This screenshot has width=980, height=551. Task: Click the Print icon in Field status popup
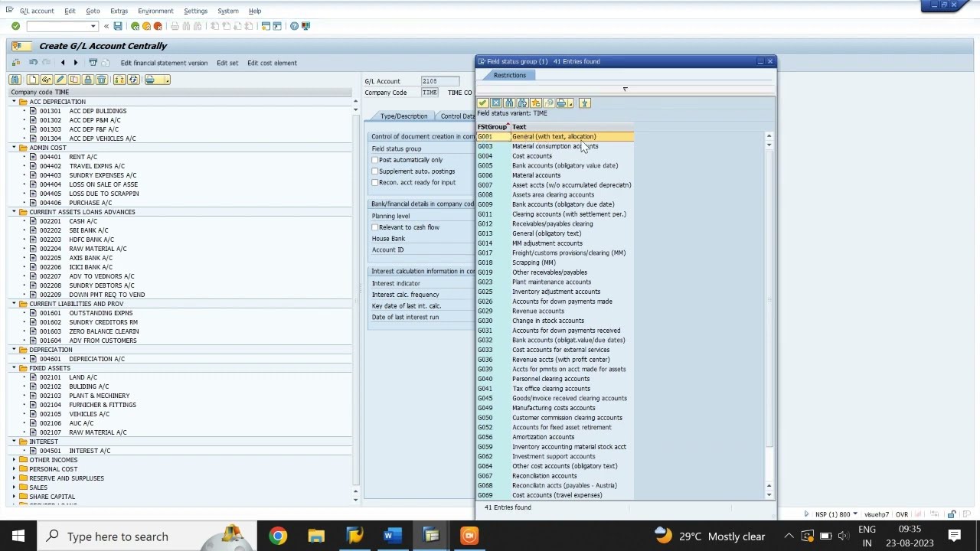pyautogui.click(x=562, y=103)
